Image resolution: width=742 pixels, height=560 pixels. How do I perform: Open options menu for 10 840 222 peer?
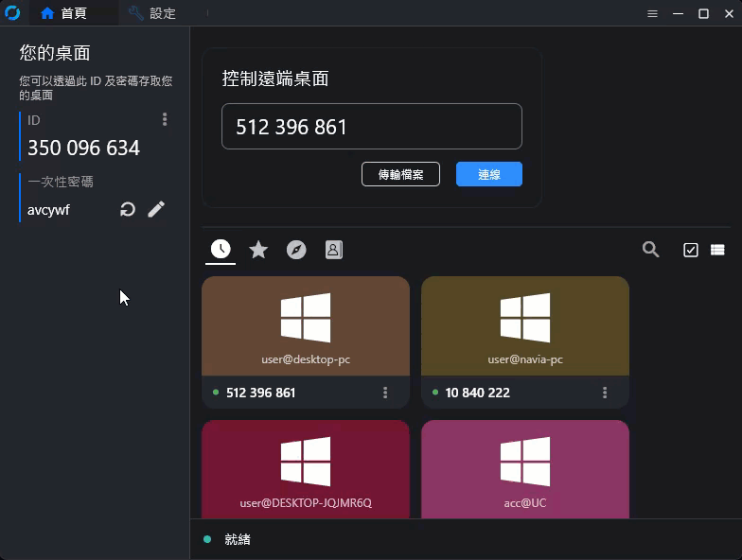point(604,393)
